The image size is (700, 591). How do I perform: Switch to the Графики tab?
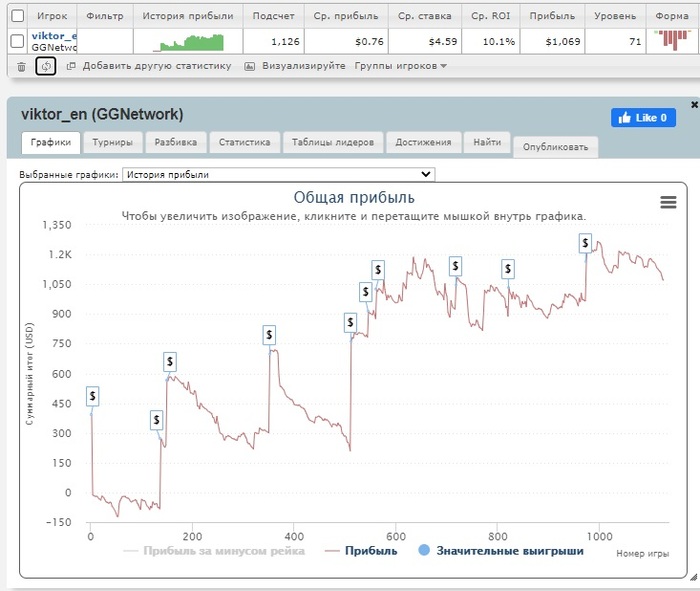51,143
